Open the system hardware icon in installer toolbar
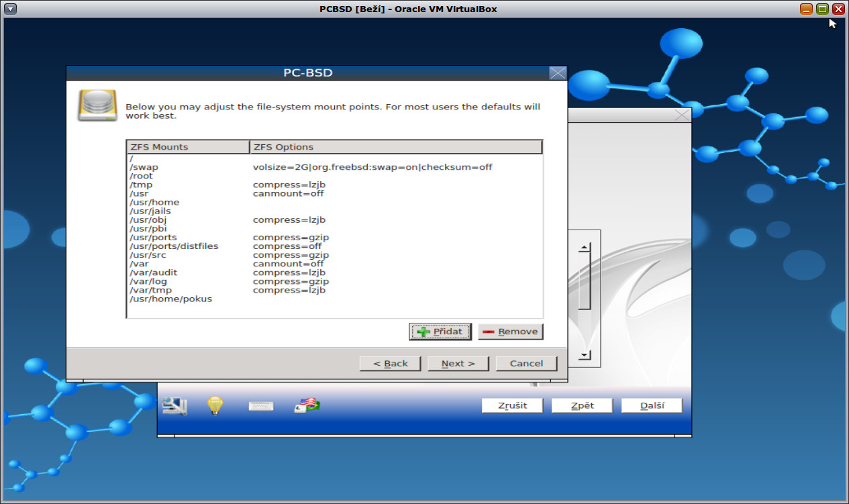 [174, 405]
